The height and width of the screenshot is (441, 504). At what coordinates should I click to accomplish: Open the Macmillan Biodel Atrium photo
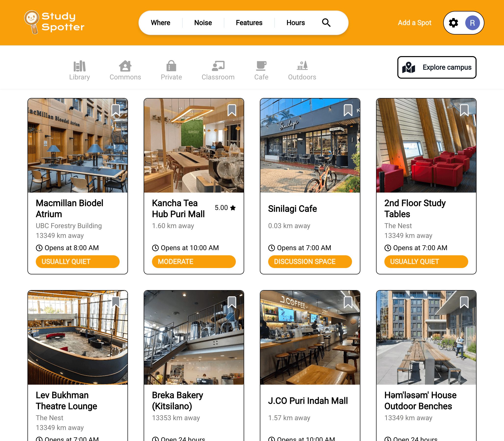[77, 146]
